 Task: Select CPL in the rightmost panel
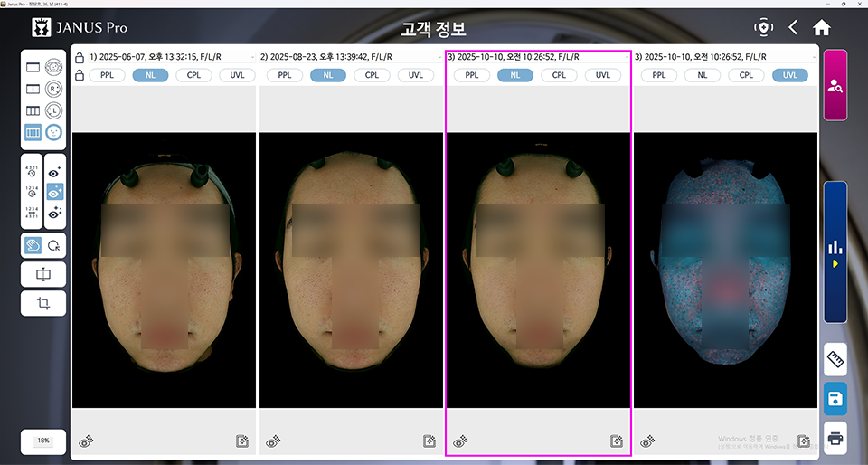tap(746, 75)
